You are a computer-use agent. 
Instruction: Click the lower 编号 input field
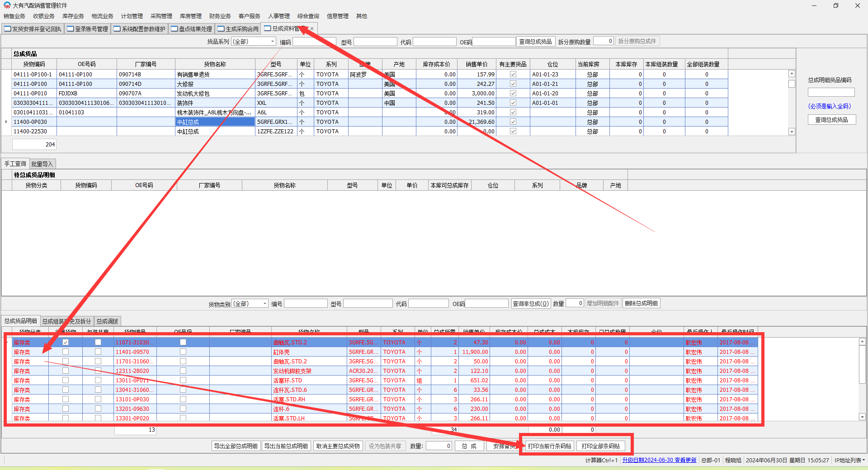[306, 304]
